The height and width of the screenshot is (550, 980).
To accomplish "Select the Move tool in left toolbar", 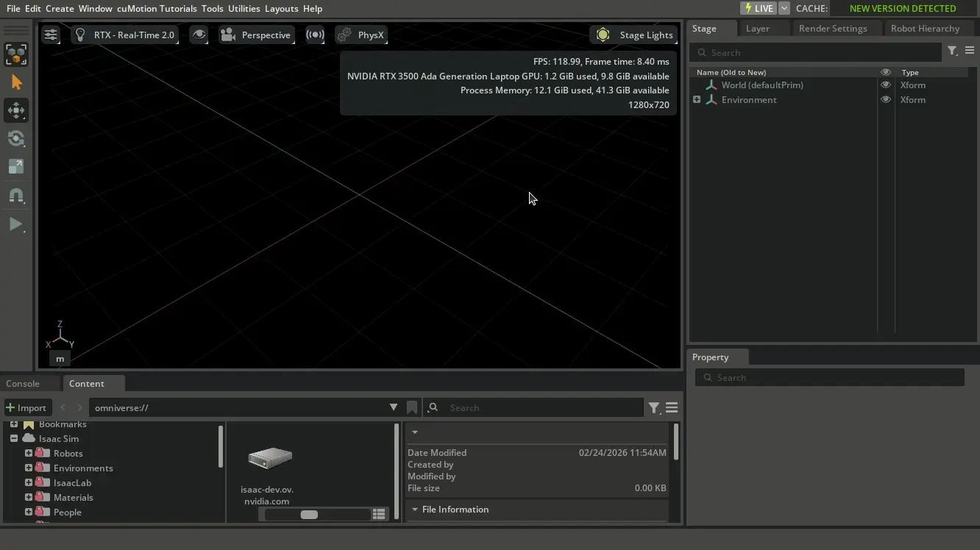I will tap(16, 111).
